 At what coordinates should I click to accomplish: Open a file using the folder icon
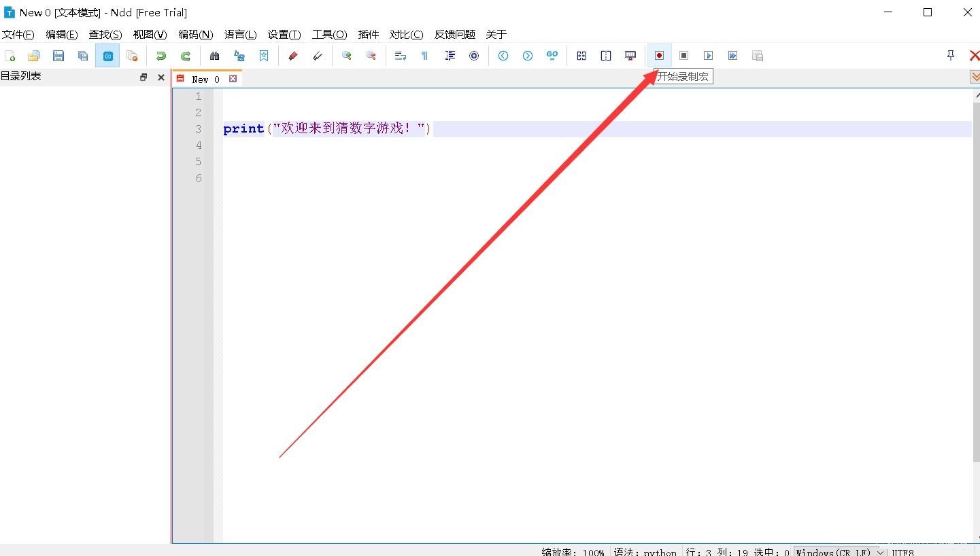(34, 56)
